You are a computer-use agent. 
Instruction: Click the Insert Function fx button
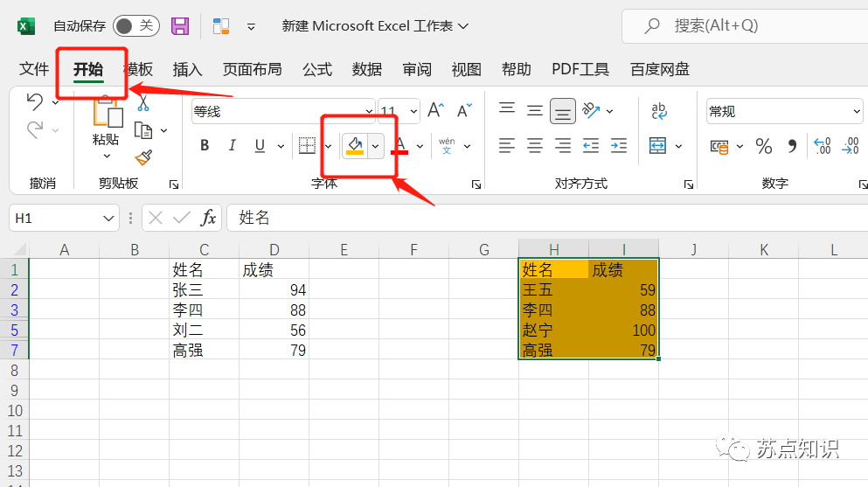pyautogui.click(x=208, y=218)
